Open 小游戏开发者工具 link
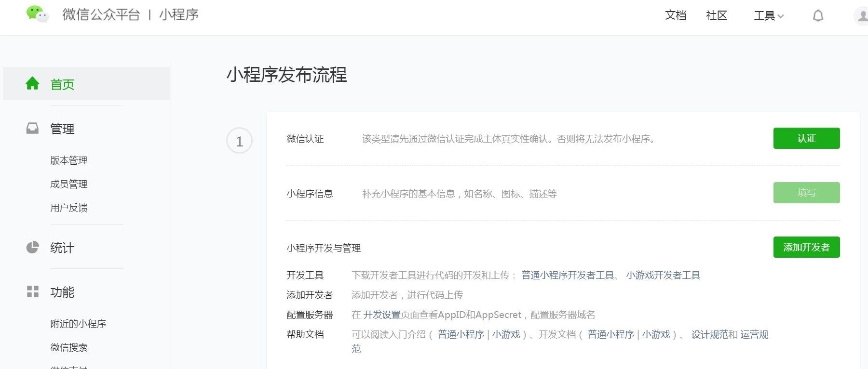 663,275
